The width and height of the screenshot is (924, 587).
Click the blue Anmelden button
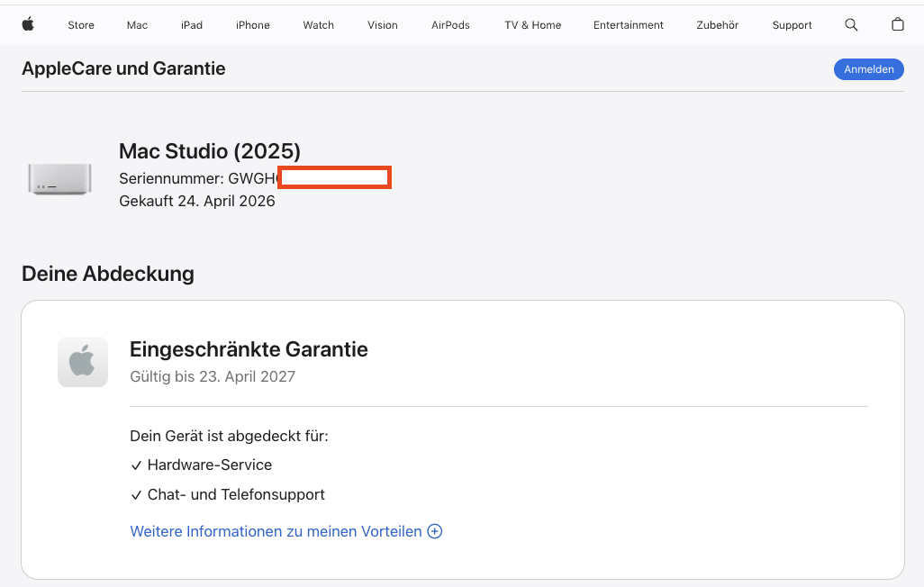tap(868, 69)
